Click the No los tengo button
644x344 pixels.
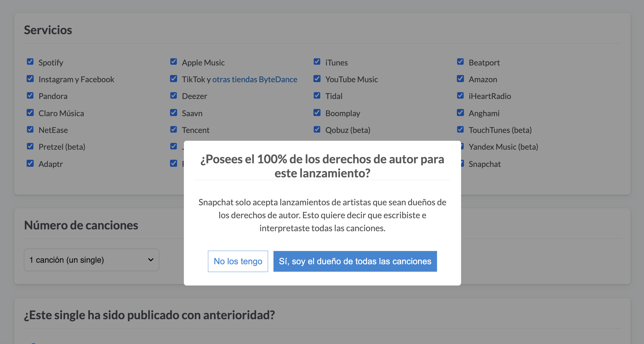(238, 261)
